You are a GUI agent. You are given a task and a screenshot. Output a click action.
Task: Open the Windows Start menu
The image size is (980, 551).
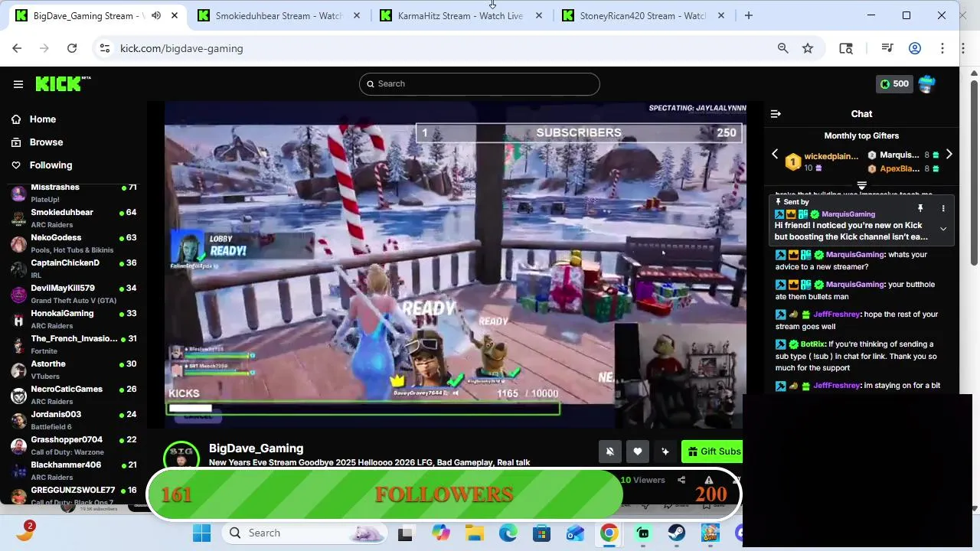[202, 533]
